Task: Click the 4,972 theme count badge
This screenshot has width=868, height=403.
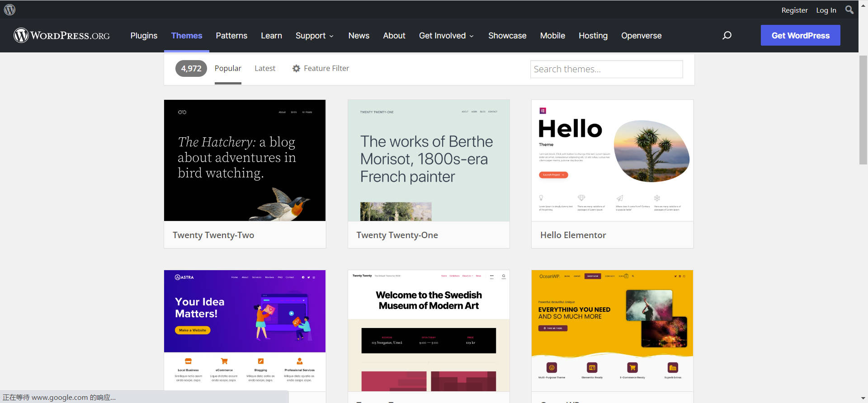Action: (x=191, y=68)
